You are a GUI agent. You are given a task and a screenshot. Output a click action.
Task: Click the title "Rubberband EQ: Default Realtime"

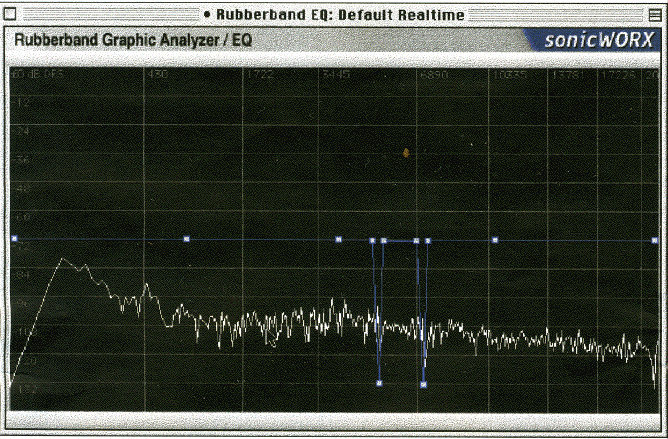pyautogui.click(x=340, y=15)
